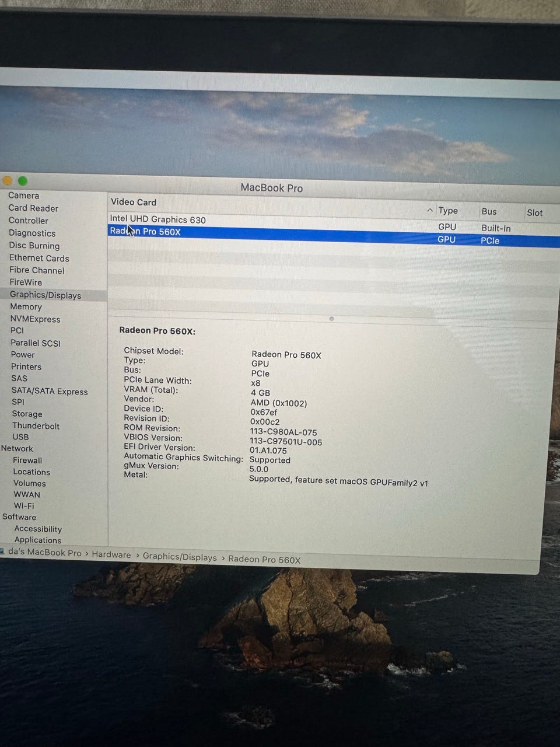Click Radeon Pro 560X in path bar

pos(264,560)
